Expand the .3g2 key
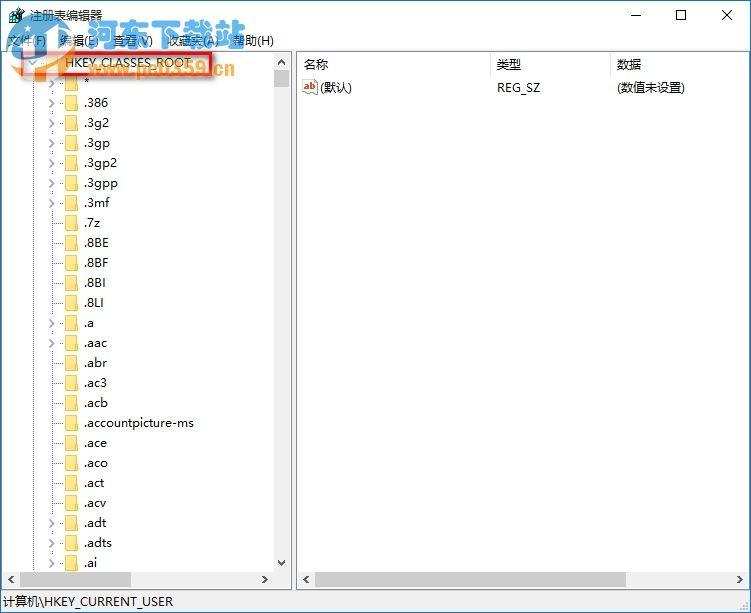 (x=51, y=123)
